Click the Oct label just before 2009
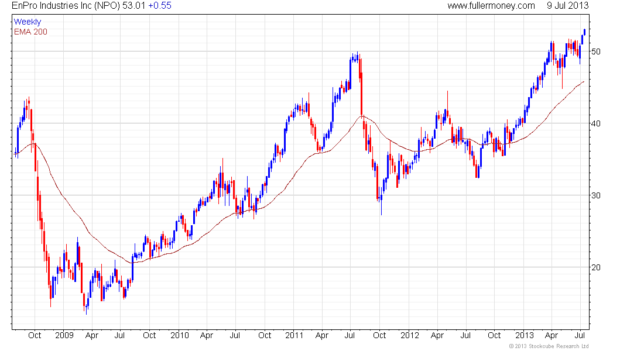Screen dimensions: 644x351 click(35, 335)
